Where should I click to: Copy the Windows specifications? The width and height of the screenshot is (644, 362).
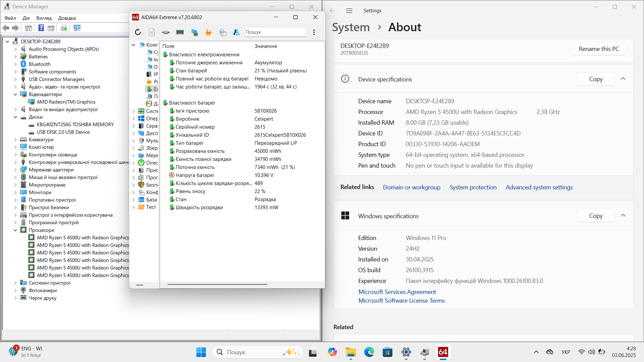pos(596,216)
